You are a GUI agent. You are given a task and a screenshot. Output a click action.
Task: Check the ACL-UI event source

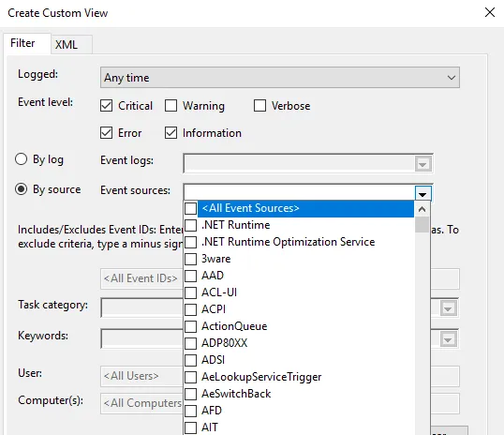point(190,292)
